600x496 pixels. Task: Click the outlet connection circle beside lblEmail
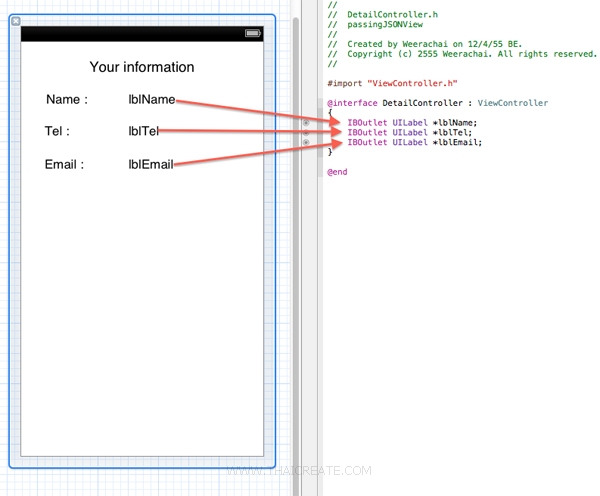(x=306, y=142)
